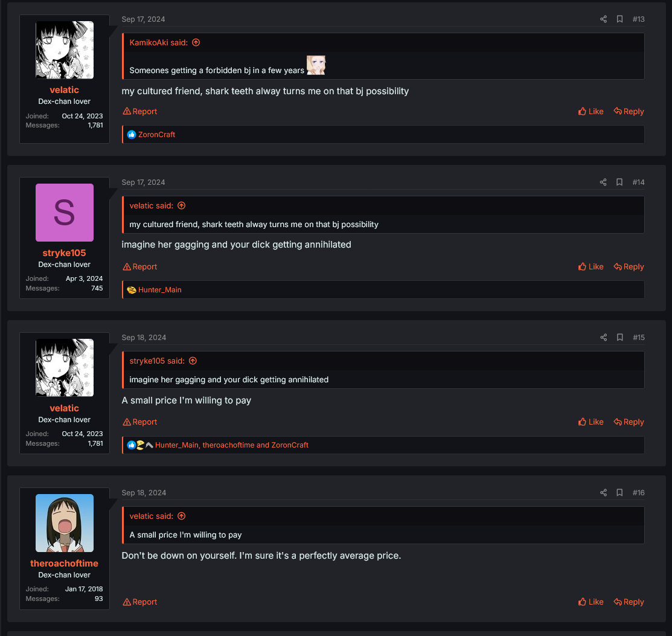672x636 pixels.
Task: Jump to KamikoAki's quoted post arrow
Action: [x=196, y=43]
